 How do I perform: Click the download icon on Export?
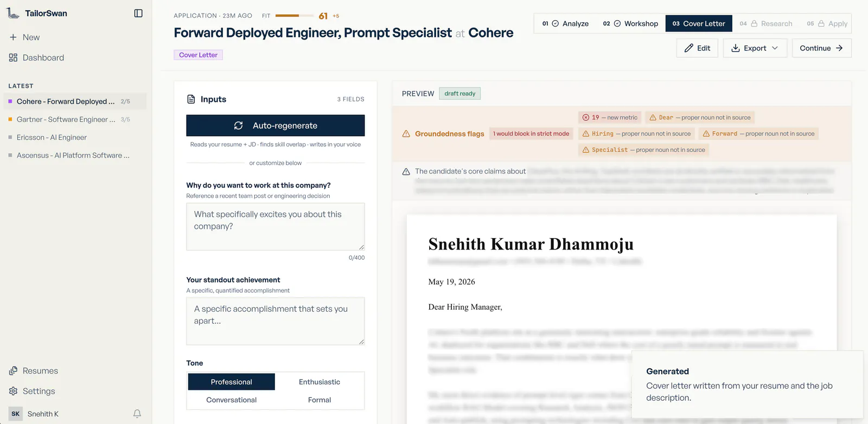click(x=736, y=48)
